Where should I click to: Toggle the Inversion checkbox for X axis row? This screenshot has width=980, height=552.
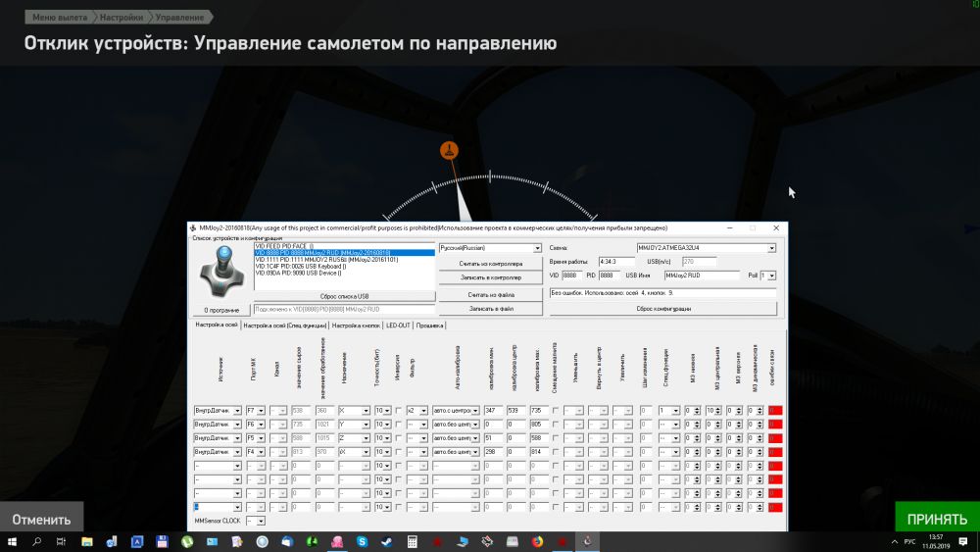(x=398, y=410)
